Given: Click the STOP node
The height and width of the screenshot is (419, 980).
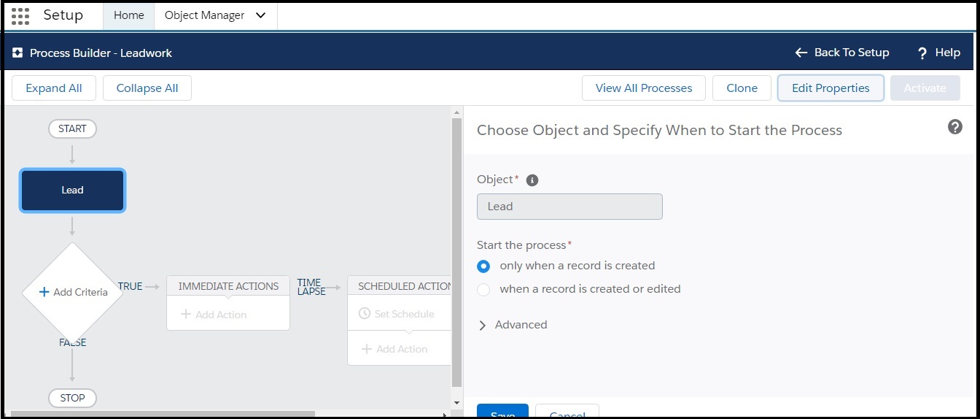Looking at the screenshot, I should 72,399.
